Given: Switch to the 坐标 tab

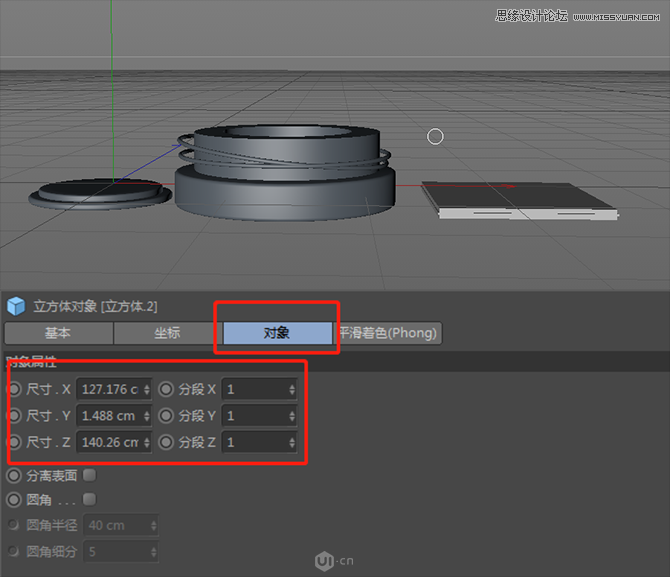Looking at the screenshot, I should 167,333.
